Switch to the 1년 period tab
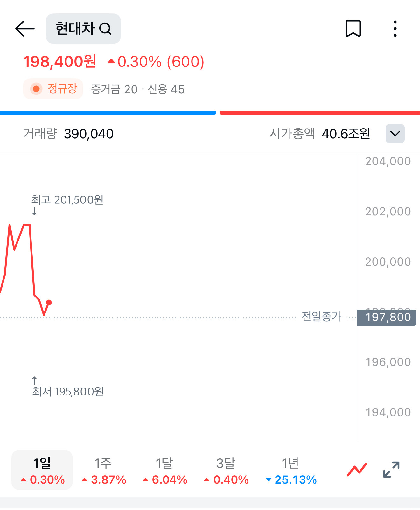This screenshot has height=510, width=420. click(x=291, y=470)
